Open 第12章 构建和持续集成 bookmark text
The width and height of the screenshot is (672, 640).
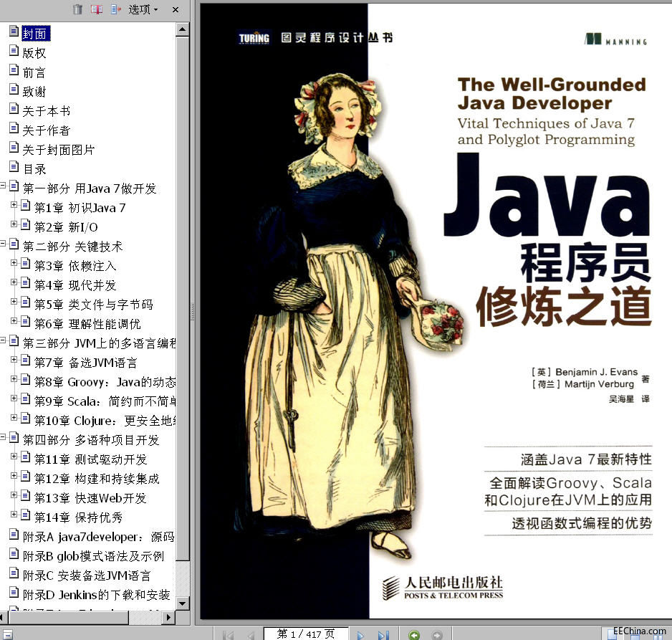click(97, 479)
